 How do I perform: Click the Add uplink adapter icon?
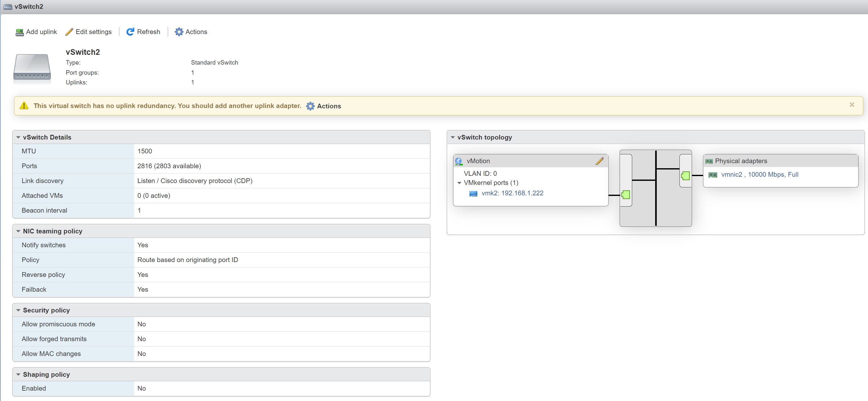[20, 32]
